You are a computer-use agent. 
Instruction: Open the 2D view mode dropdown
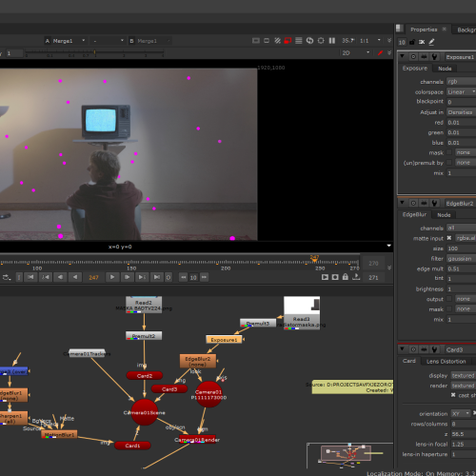click(x=355, y=53)
